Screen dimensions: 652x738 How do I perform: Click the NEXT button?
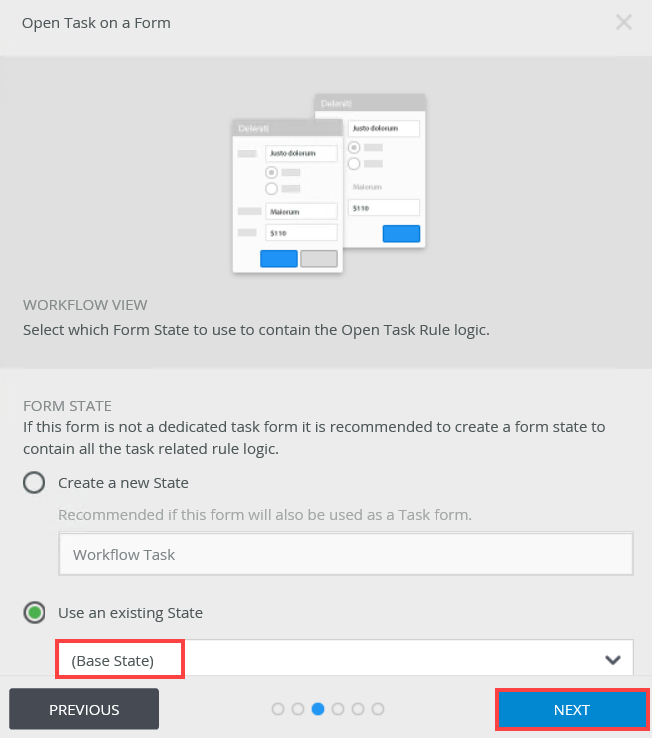point(572,709)
